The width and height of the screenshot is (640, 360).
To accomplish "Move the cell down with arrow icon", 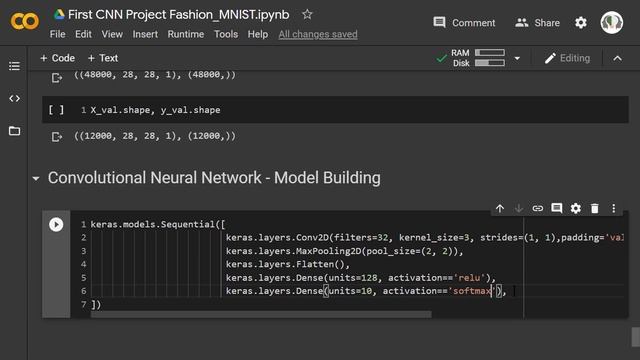I will [x=519, y=209].
